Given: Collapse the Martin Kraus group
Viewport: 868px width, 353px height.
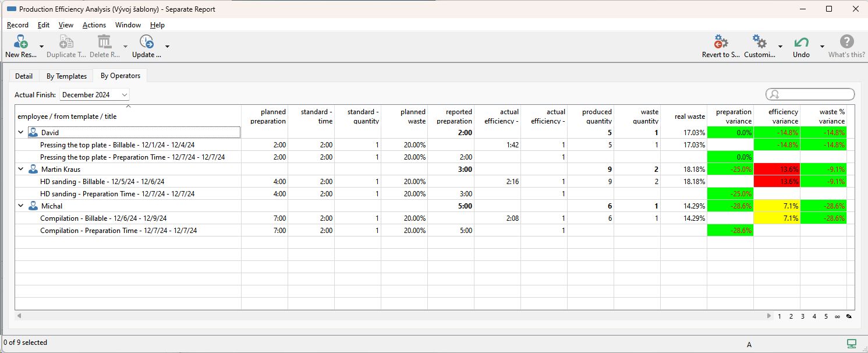Looking at the screenshot, I should tap(21, 170).
